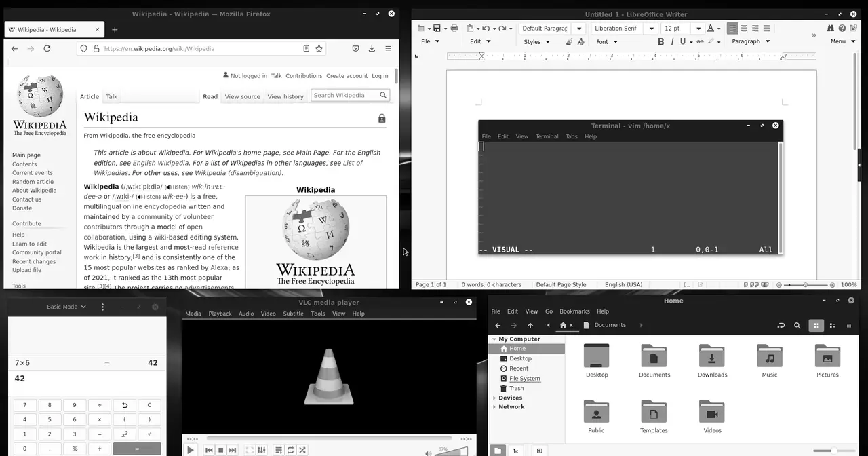
Task: Open the Terminal window's Tabs menu
Action: tap(572, 136)
